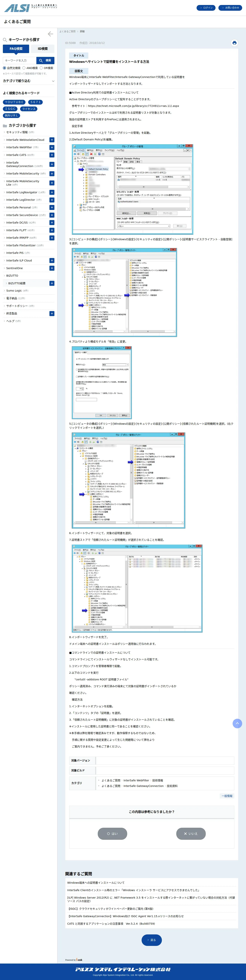Viewport: 246px width, 980px height.
Task: Expand InterSafe LogDirector plus icon
Action: point(52,200)
